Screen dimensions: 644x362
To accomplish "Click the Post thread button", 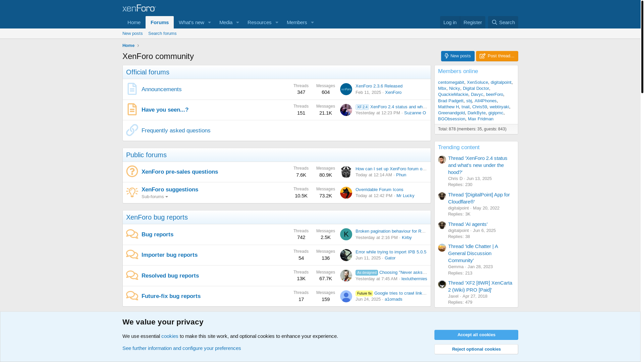I will pyautogui.click(x=497, y=56).
